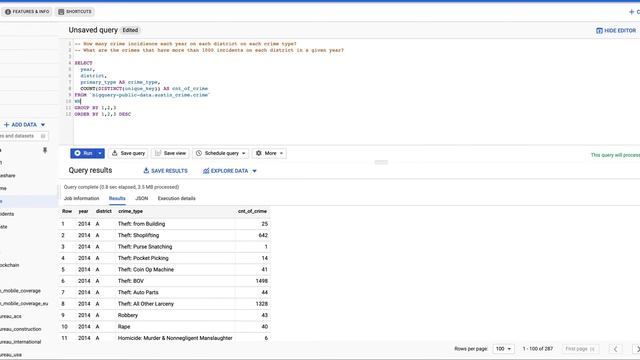Click the tables and datasets search field

tap(24, 136)
